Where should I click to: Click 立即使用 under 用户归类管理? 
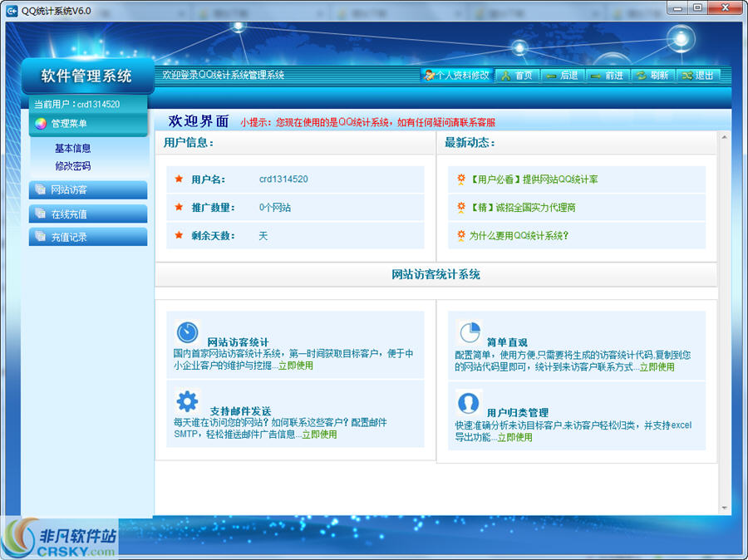[515, 437]
